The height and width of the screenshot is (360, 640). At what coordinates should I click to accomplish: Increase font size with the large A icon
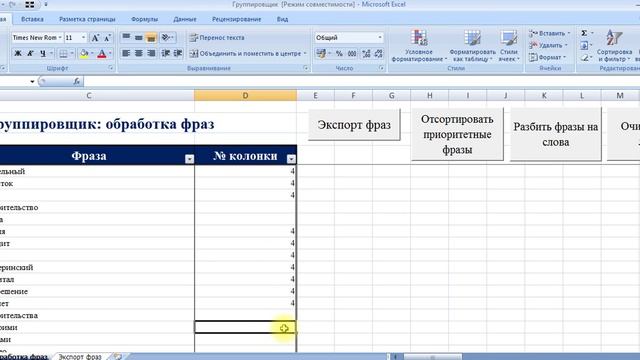pos(95,38)
